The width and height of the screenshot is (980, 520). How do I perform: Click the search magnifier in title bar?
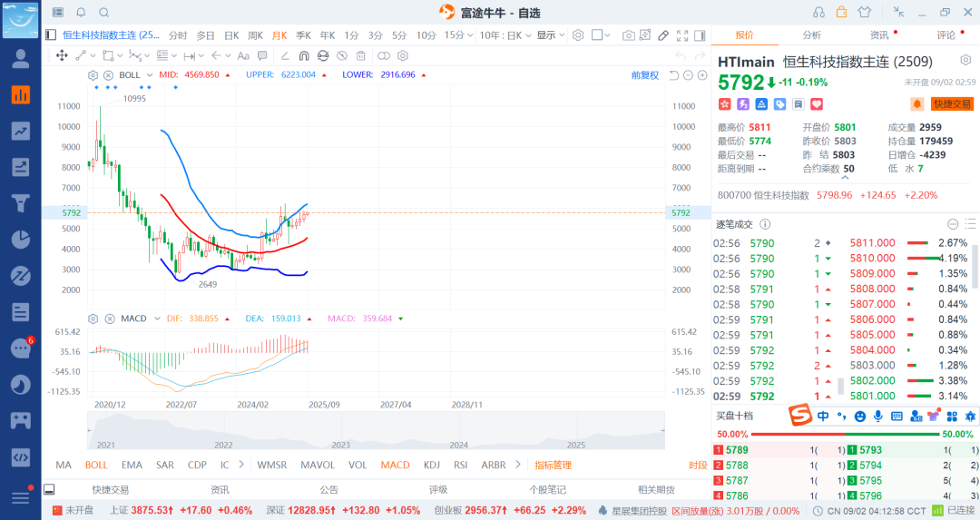tap(104, 13)
